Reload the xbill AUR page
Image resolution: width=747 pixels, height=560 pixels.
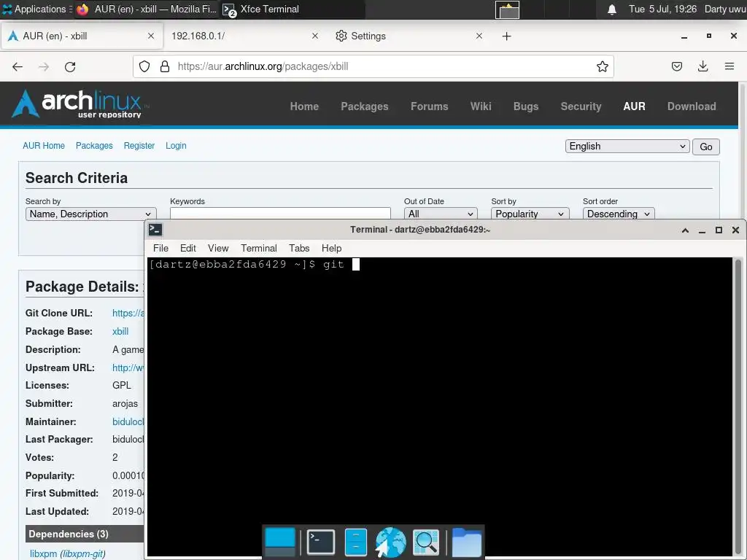pyautogui.click(x=70, y=66)
